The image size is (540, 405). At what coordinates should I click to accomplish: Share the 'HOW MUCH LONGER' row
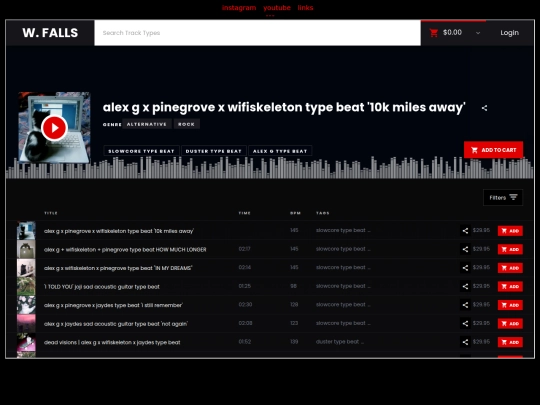tap(465, 249)
